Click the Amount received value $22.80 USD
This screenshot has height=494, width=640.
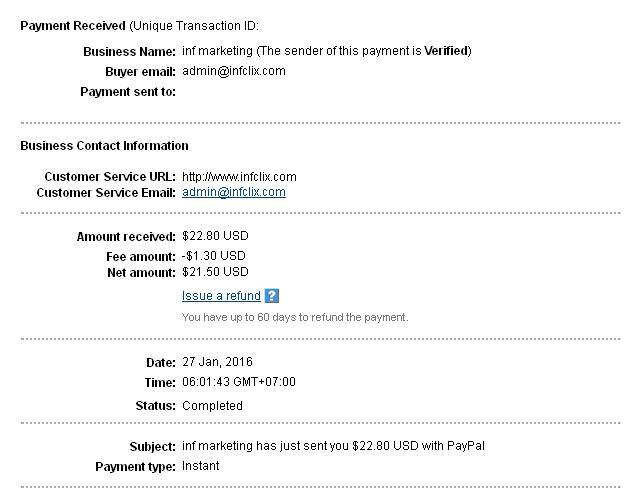215,236
